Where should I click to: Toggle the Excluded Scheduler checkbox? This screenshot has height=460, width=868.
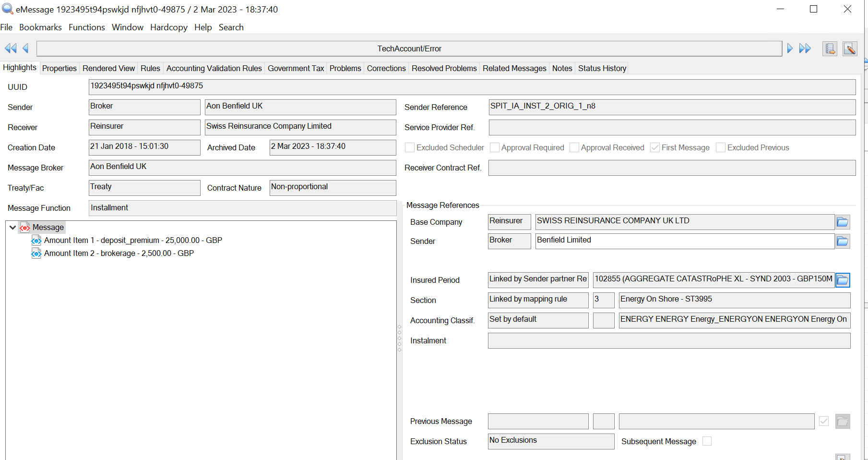click(x=410, y=147)
